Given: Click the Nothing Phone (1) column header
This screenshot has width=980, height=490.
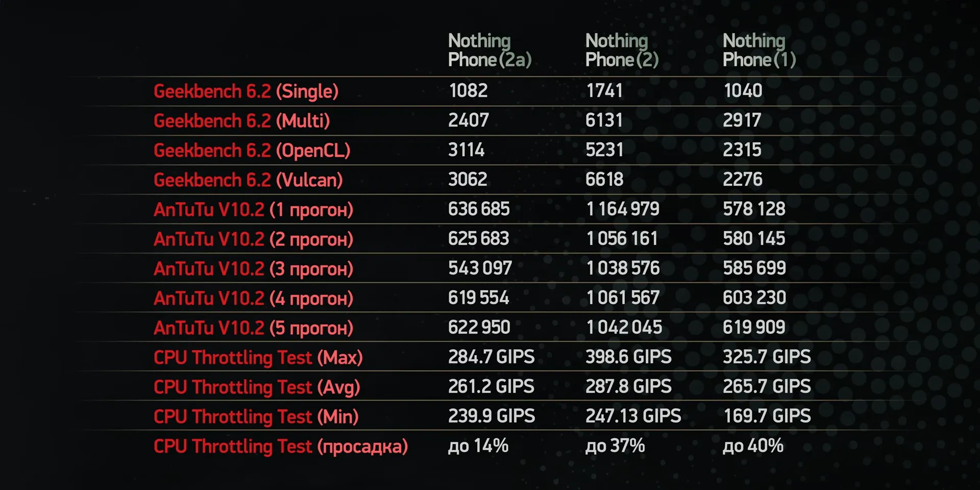Looking at the screenshot, I should [x=759, y=50].
